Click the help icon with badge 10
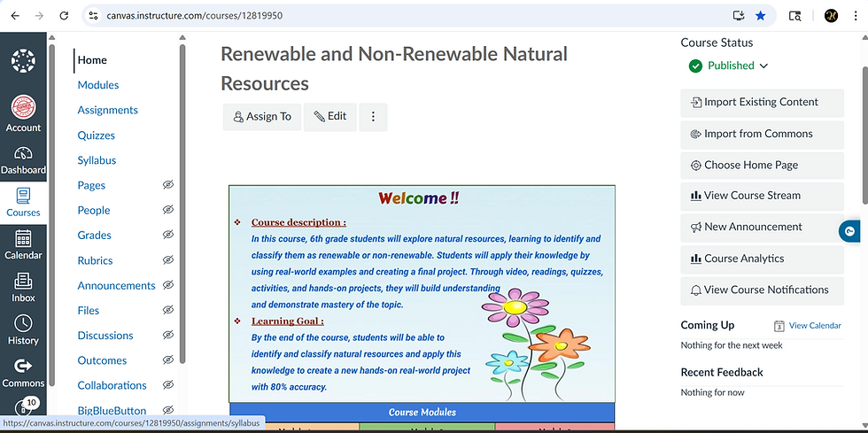 tap(26, 407)
